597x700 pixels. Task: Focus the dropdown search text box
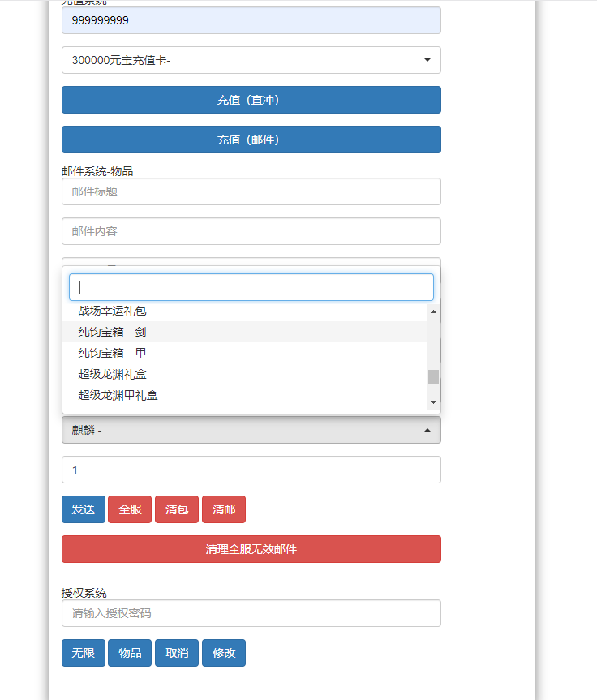251,287
